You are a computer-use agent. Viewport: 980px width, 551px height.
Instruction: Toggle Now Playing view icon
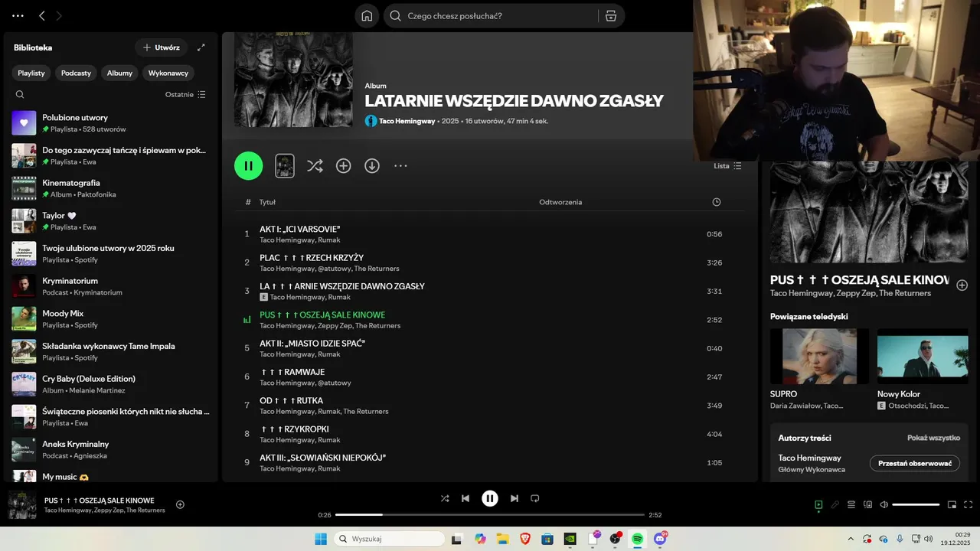[818, 504]
